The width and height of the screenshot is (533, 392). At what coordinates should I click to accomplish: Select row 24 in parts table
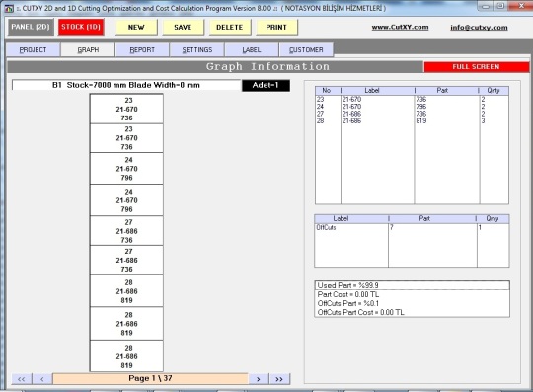[x=412, y=107]
